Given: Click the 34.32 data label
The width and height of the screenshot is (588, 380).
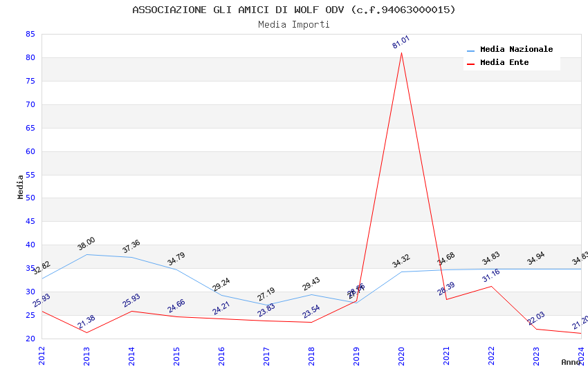Looking at the screenshot, I should tap(401, 261).
